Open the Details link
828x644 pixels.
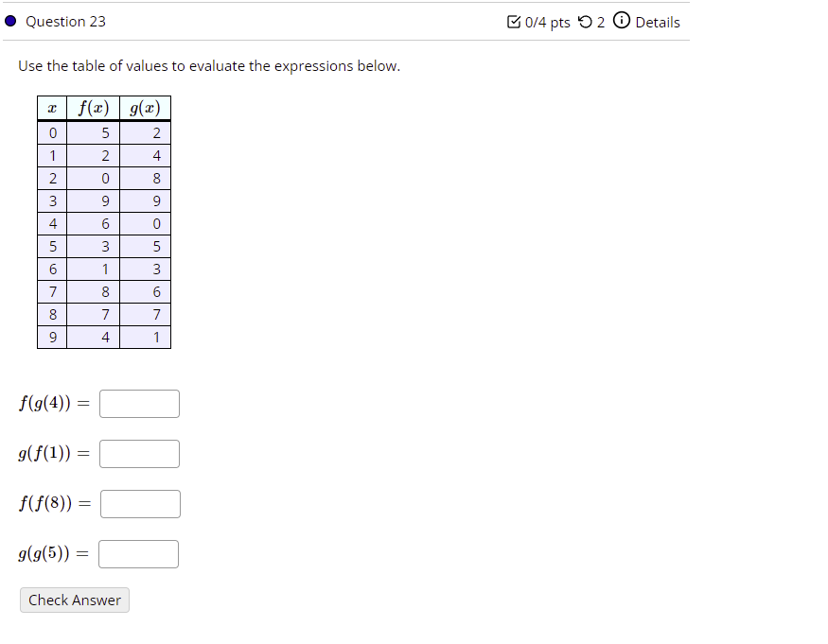[659, 22]
